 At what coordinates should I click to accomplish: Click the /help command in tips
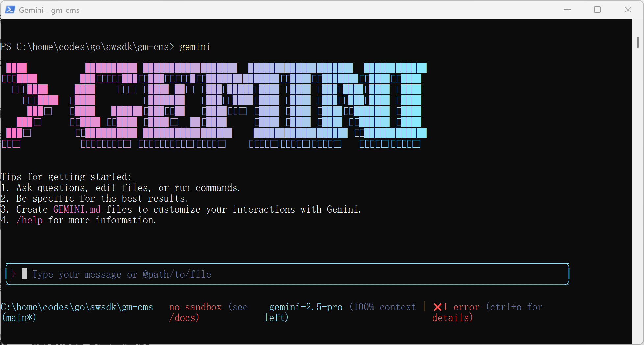click(30, 220)
